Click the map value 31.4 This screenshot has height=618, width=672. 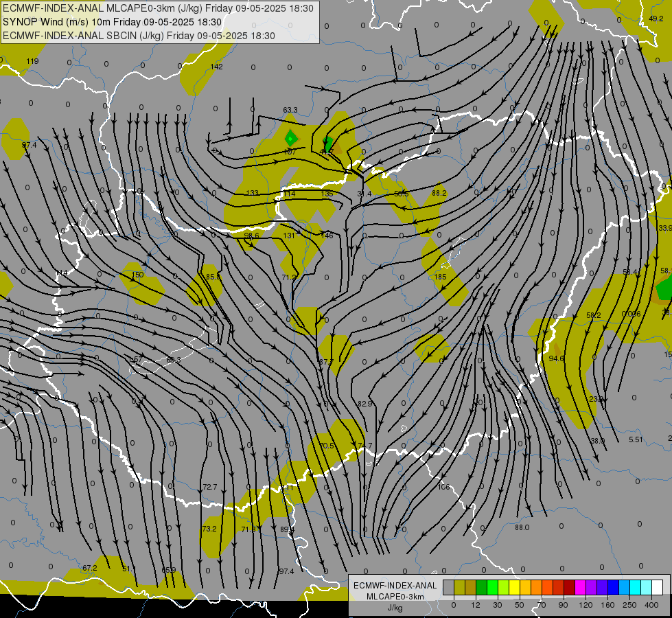(364, 194)
